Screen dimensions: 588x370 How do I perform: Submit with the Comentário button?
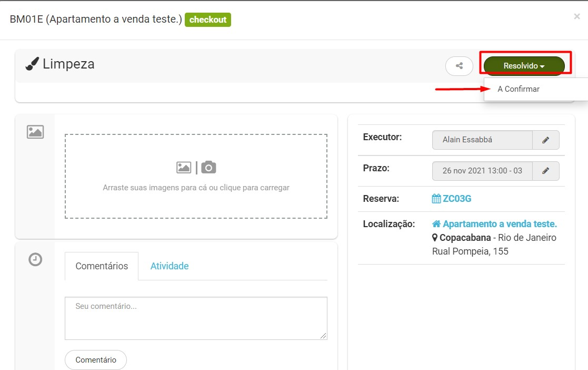pos(96,360)
